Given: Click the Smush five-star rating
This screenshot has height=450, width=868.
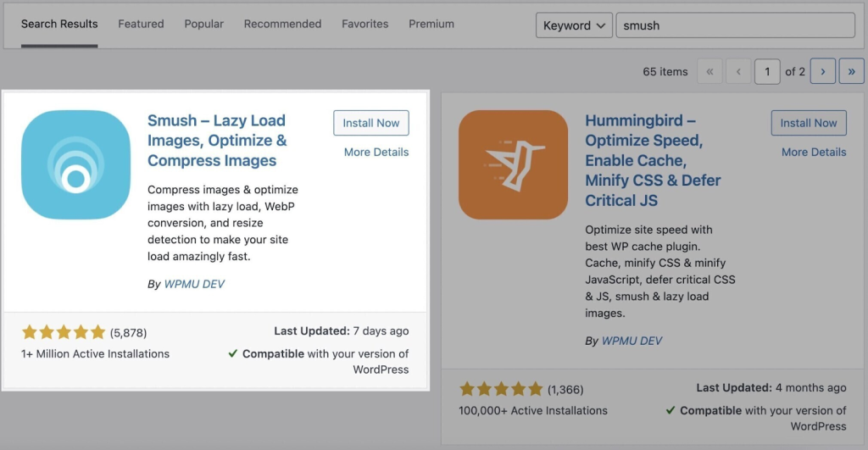Looking at the screenshot, I should (64, 332).
